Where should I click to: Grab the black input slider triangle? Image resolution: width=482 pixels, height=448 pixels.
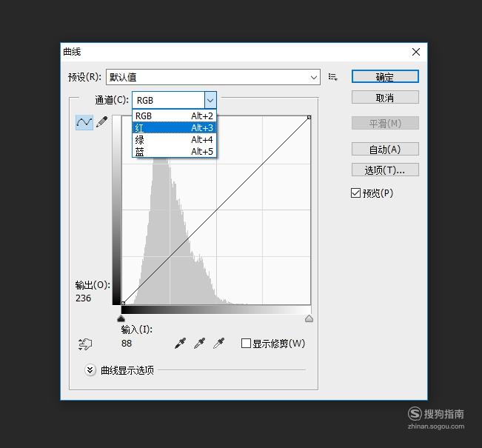121,318
